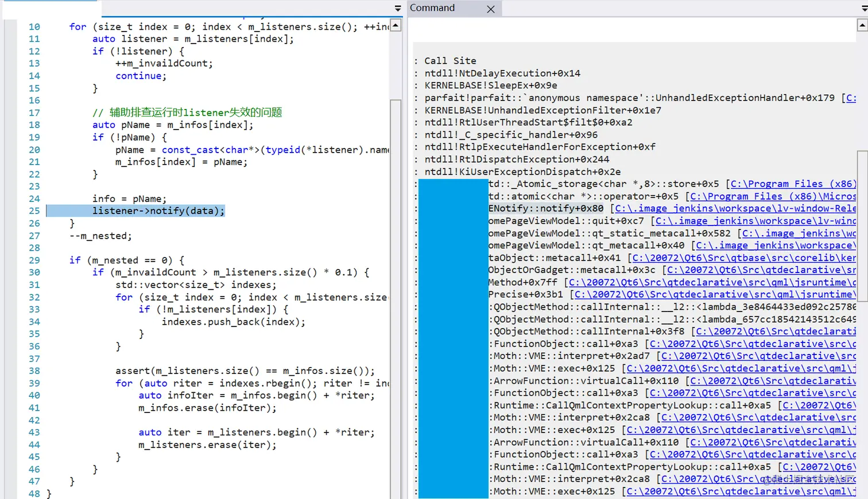Click the ntdll!RtlpExecuteHandlerForException+0xf frame
The width and height of the screenshot is (868, 499).
[x=540, y=147]
